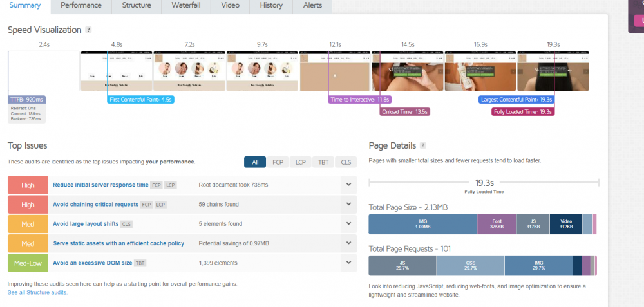The height and width of the screenshot is (307, 644).
Task: Click the TTFB: 920ms marker
Action: click(x=26, y=100)
